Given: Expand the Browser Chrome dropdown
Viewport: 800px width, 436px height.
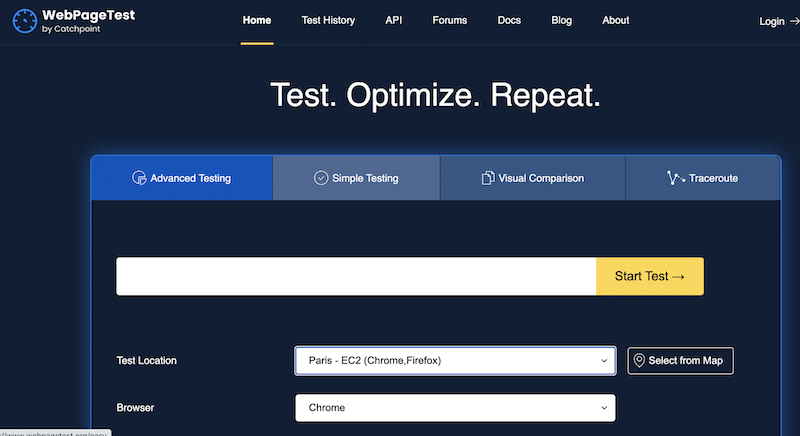Looking at the screenshot, I should click(455, 408).
